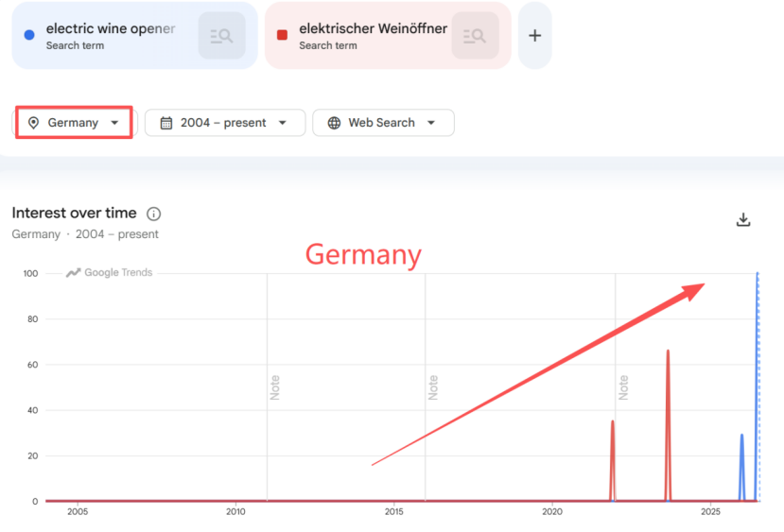The image size is (784, 532).
Task: Edit the electric wine opener search term
Action: coord(111,29)
